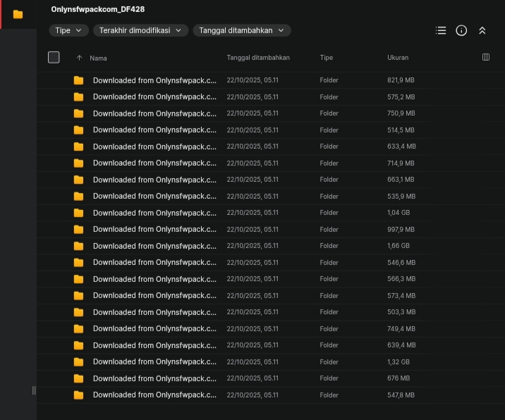Select the folder sized 1,04 GB
This screenshot has width=505, height=420.
pyautogui.click(x=154, y=213)
